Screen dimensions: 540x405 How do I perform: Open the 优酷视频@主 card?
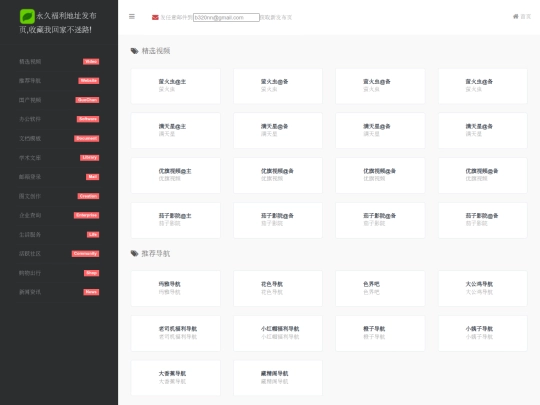coord(176,175)
